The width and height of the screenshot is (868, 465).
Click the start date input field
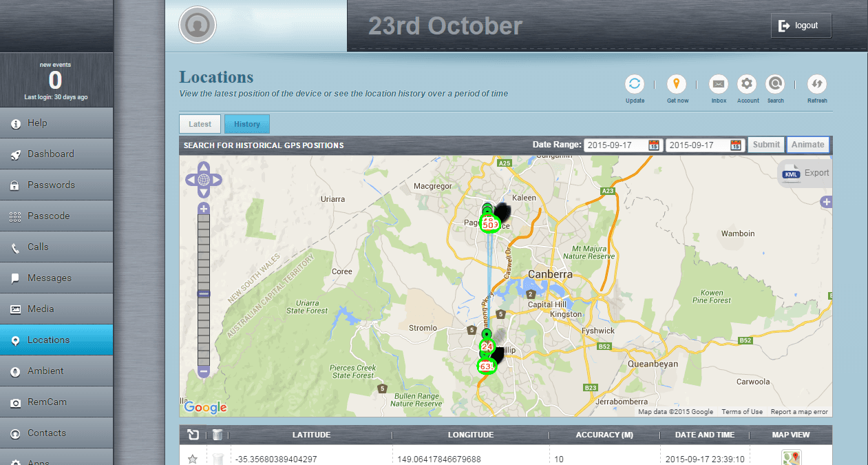point(623,145)
